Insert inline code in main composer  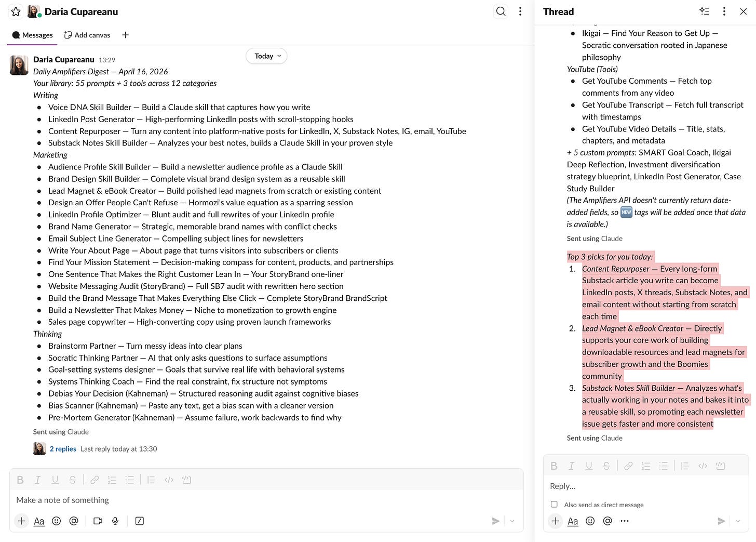tap(169, 480)
